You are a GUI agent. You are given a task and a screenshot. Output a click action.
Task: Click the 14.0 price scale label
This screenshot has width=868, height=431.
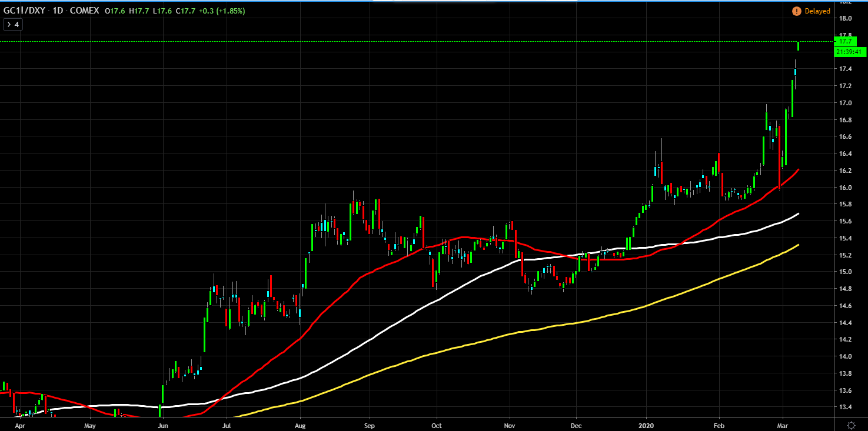[845, 356]
